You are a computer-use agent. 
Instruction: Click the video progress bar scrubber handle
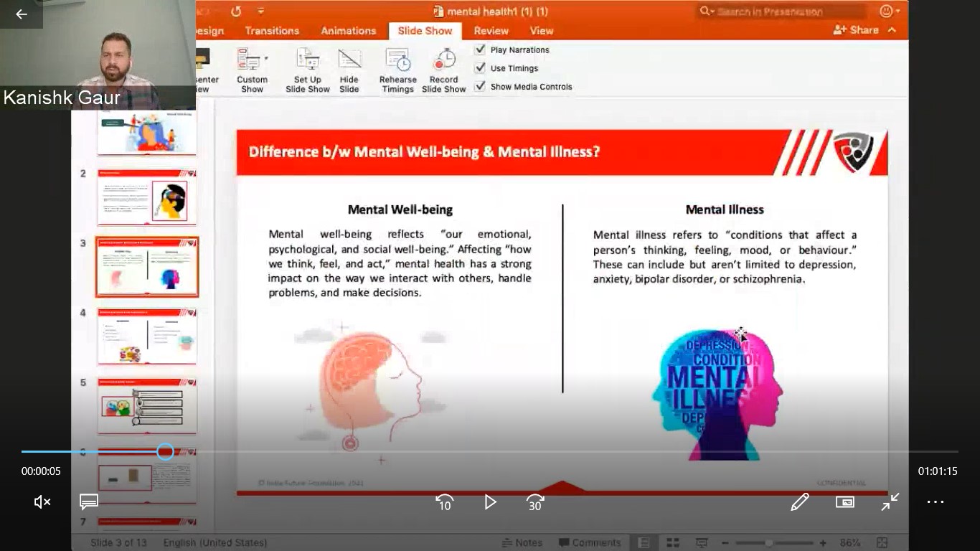[165, 451]
